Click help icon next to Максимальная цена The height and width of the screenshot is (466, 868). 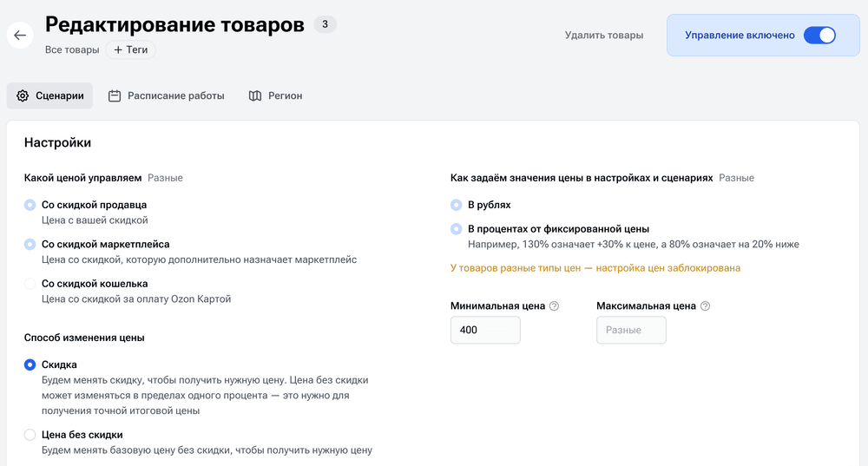pos(705,306)
